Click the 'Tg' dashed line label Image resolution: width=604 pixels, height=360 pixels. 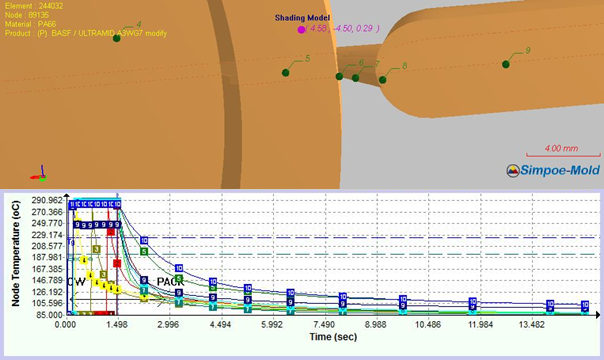coord(71,242)
